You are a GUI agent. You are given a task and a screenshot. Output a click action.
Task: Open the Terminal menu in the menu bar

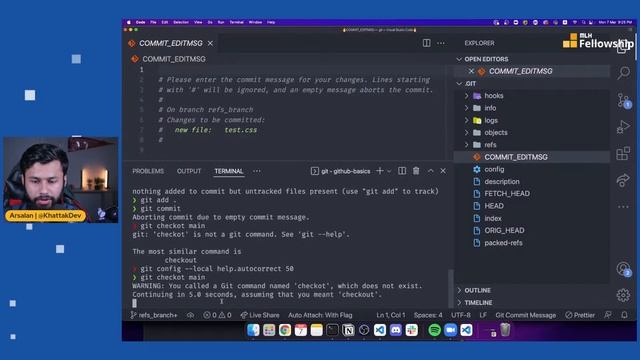coord(236,22)
